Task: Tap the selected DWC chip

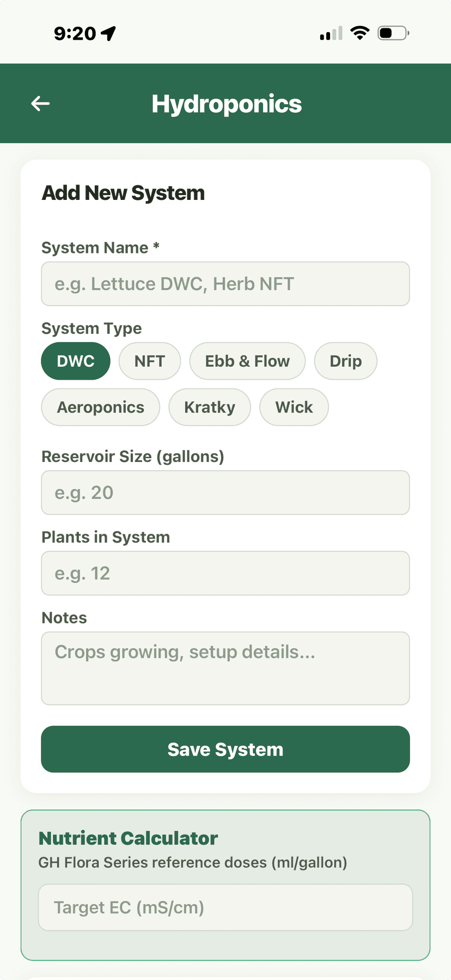Action: tap(76, 361)
